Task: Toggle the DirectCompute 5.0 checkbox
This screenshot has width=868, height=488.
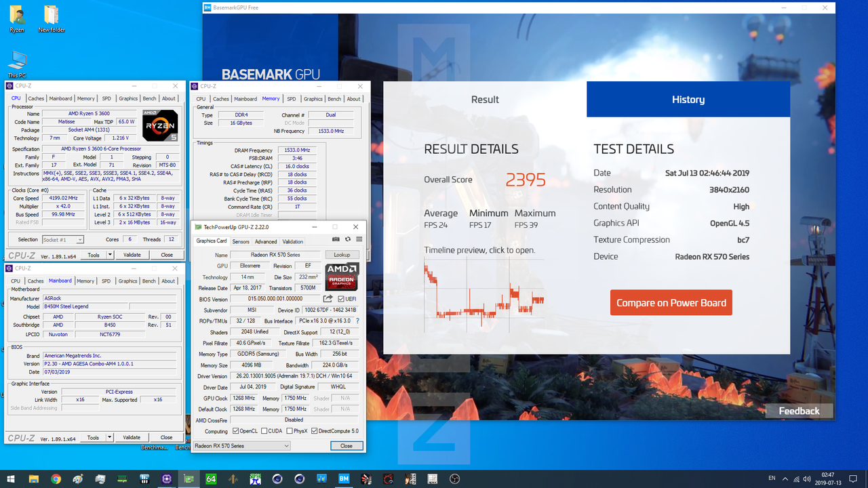Action: click(x=315, y=431)
